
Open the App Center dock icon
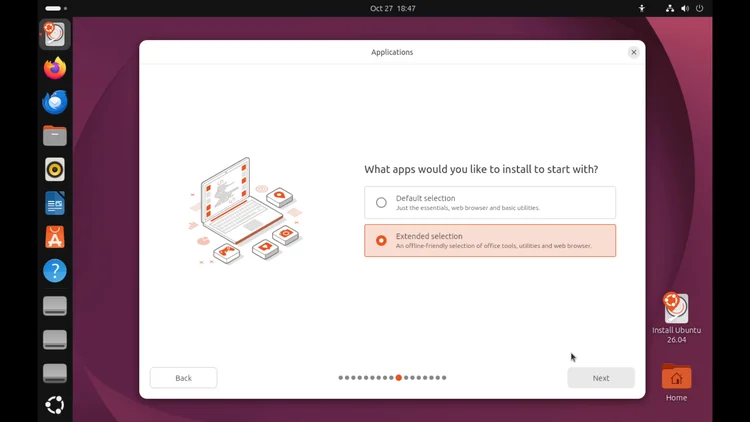[55, 237]
